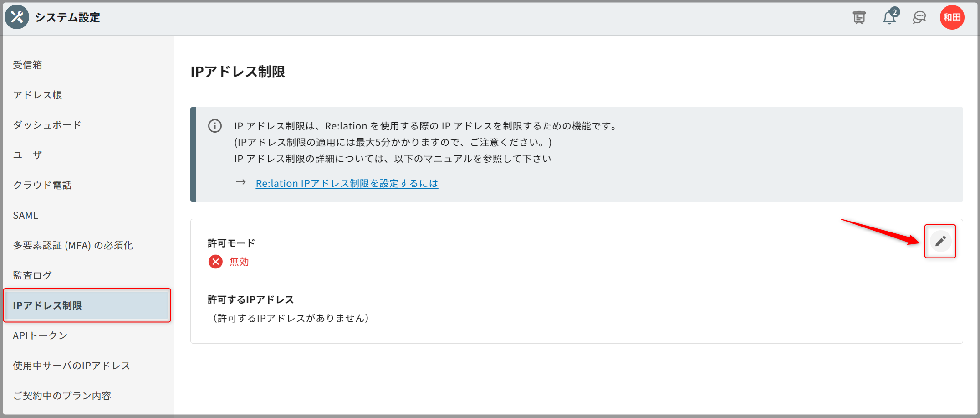Select クラウド電話 in the sidebar

(42, 185)
